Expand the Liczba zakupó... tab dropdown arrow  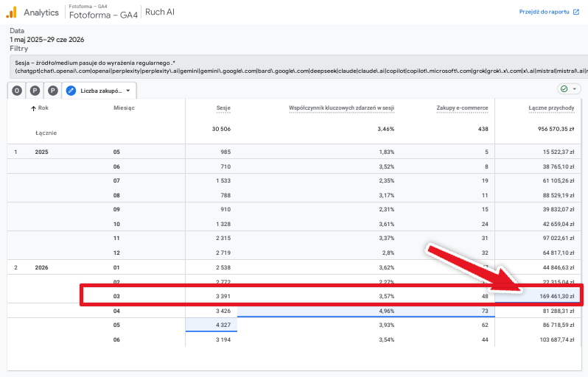click(x=128, y=91)
